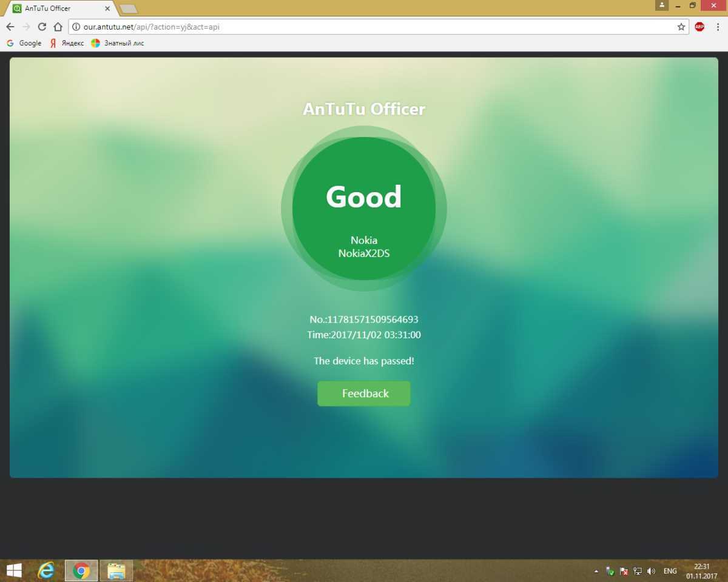The image size is (728, 582).
Task: Go to the browser home page
Action: (x=58, y=27)
